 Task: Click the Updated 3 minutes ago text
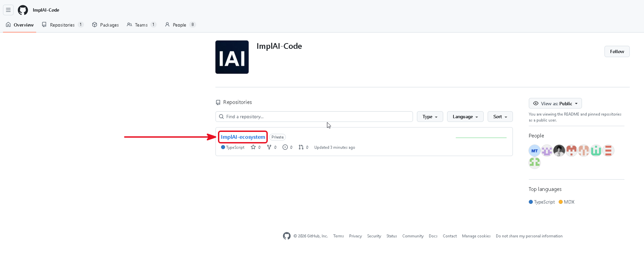tap(335, 148)
